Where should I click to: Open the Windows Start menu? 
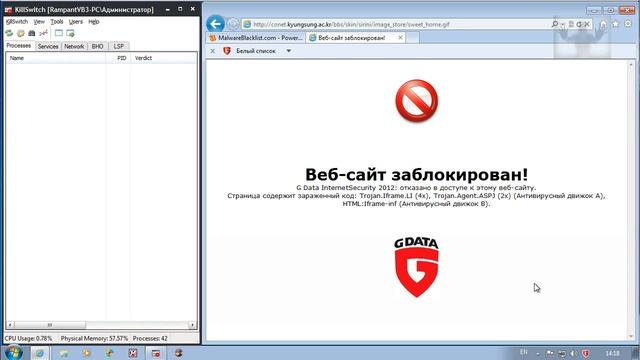click(x=13, y=353)
